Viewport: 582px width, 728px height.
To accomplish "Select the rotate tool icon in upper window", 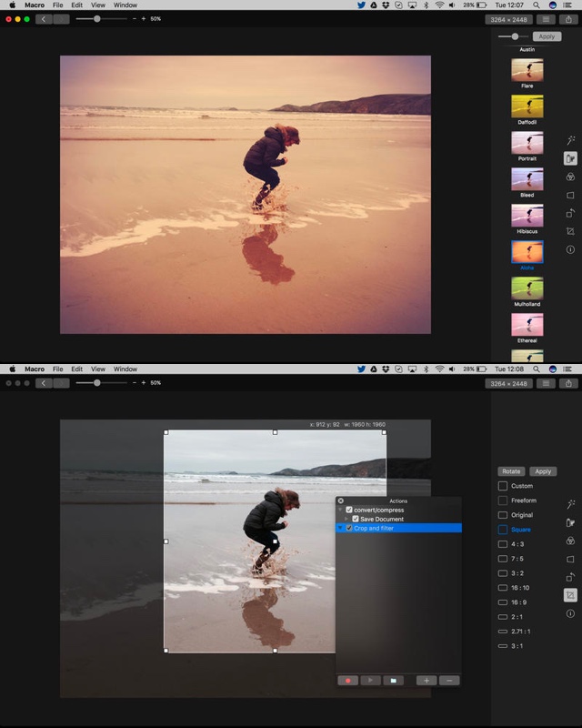I will 570,213.
